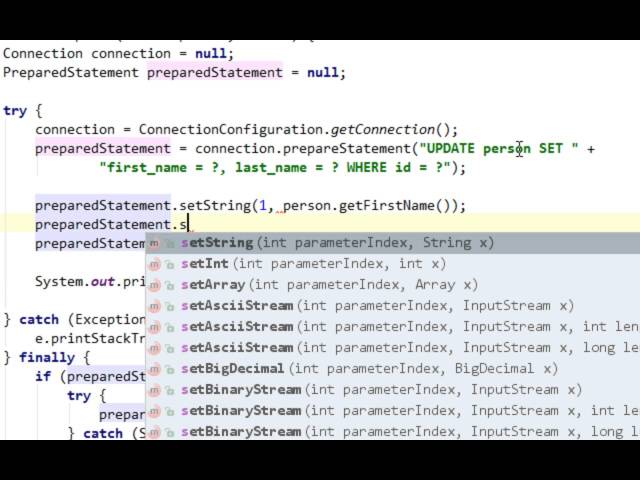Choose setBigDecimal completion entry
Screen dimensions: 640x480
(393, 369)
